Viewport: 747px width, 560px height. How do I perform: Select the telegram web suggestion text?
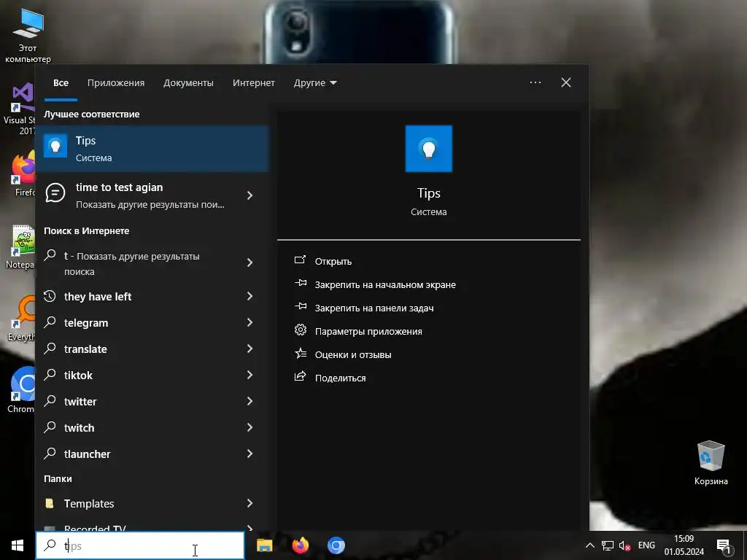(86, 323)
